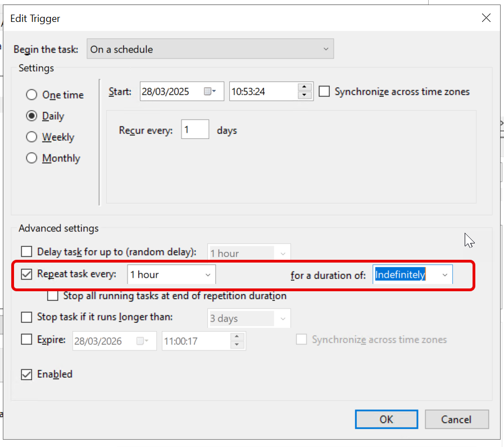
Task: Uncheck the Enabled checkbox
Action: [26, 374]
